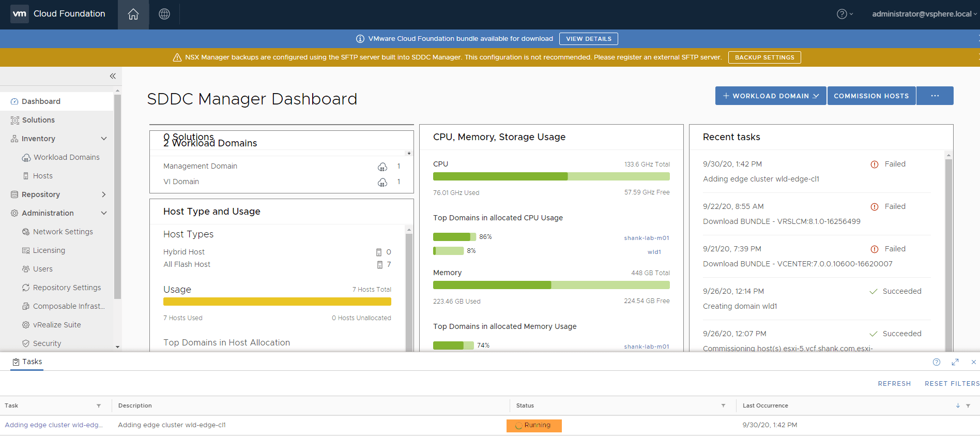Collapse the left navigation with double-chevron
The width and height of the screenshot is (980, 436).
pos(113,76)
